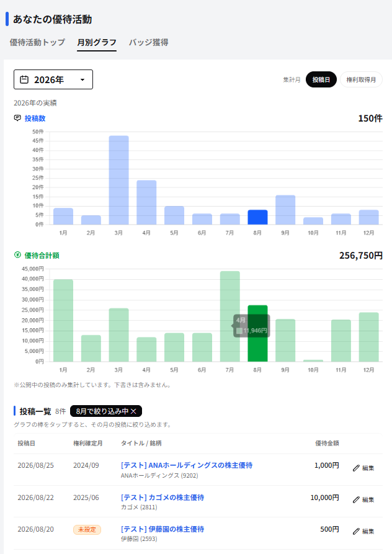This screenshot has height=554, width=392.
Task: Click the 11月 bar in 優待合計額 chart
Action: [341, 341]
